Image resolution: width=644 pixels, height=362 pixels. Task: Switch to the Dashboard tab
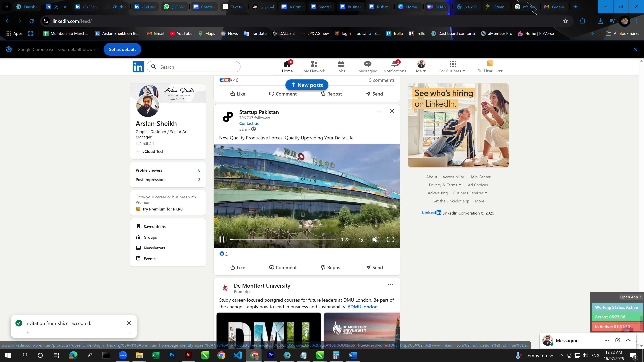27,7
